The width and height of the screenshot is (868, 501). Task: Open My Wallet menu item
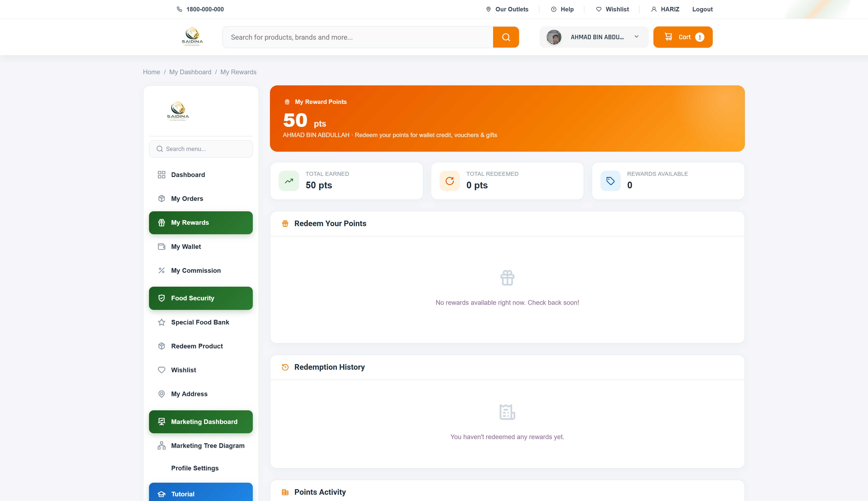point(201,247)
